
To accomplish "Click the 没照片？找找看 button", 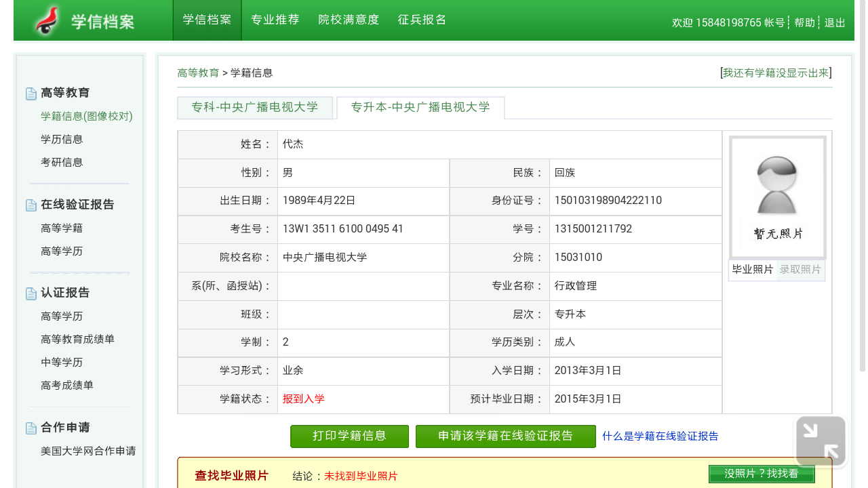I will 762,474.
